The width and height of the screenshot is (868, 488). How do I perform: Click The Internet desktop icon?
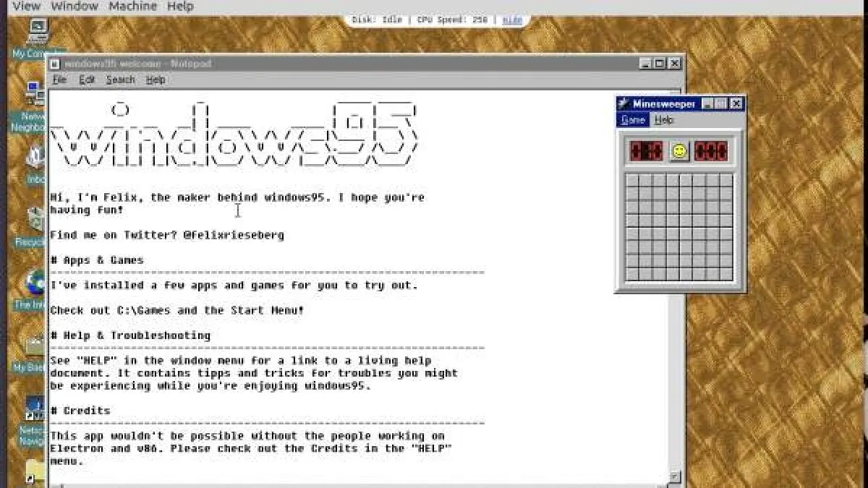point(34,283)
